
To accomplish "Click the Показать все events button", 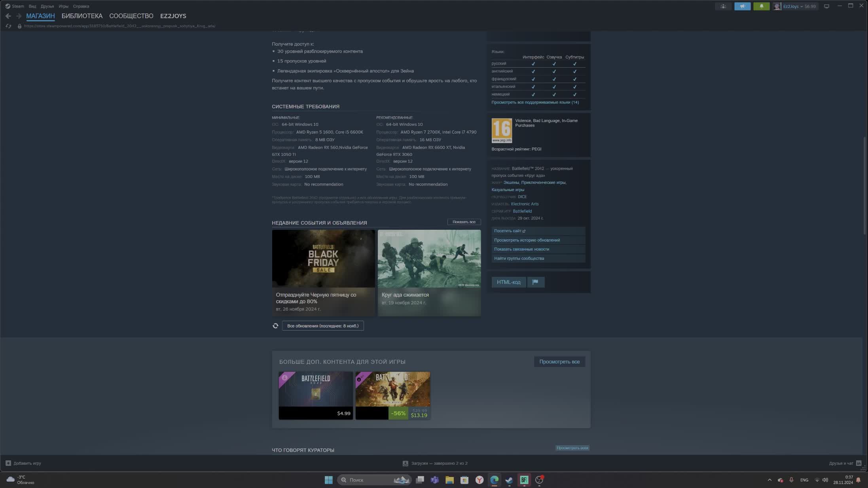I will click(x=464, y=222).
